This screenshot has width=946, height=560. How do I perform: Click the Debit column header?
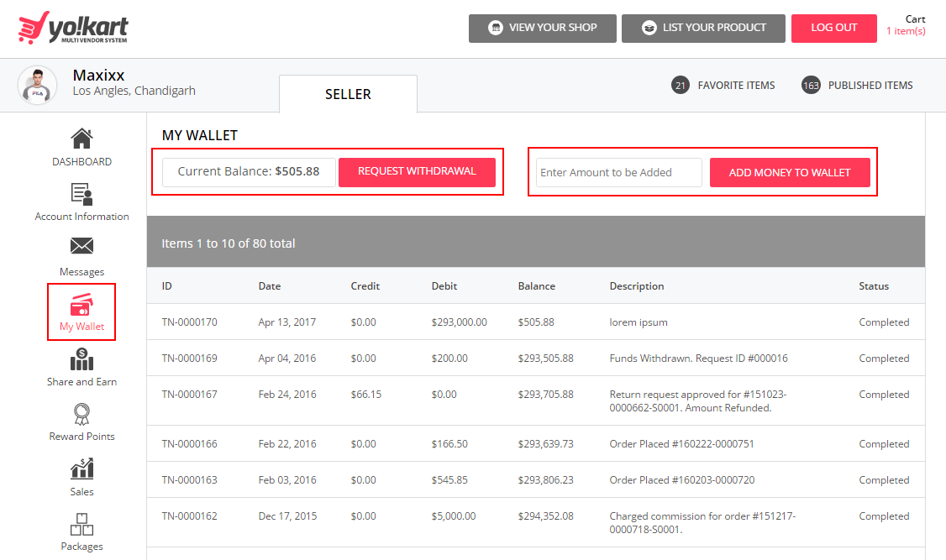point(444,286)
